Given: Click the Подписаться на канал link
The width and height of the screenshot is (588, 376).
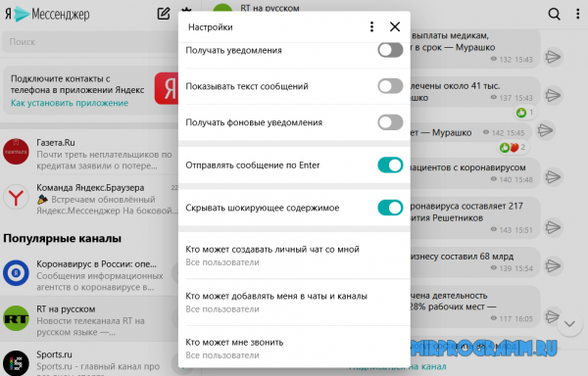Looking at the screenshot, I should 398,366.
